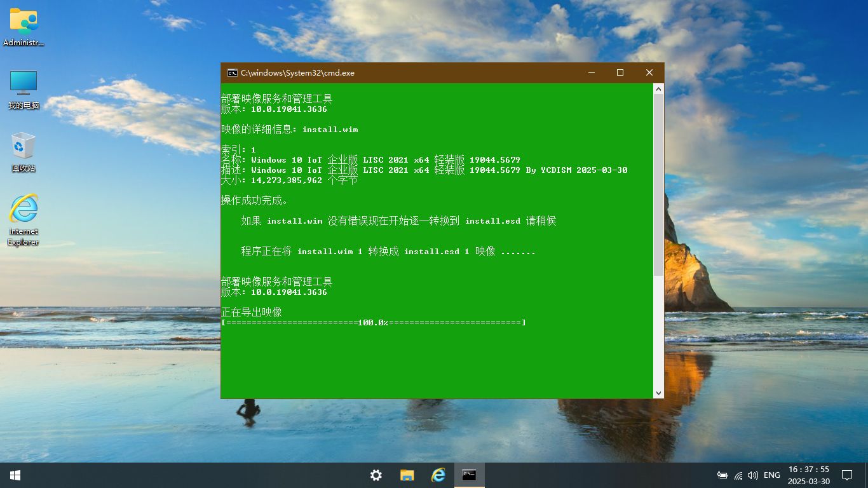Click the 100.0% export progress bar
The height and width of the screenshot is (488, 868).
[x=374, y=323]
